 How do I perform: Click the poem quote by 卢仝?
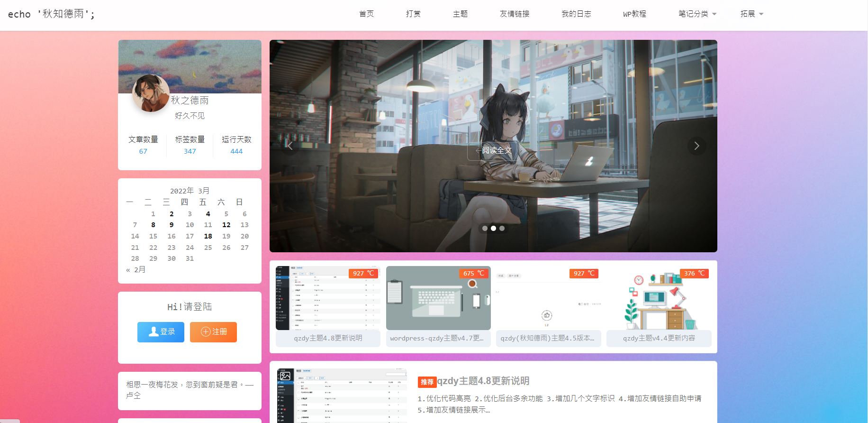[x=190, y=390]
